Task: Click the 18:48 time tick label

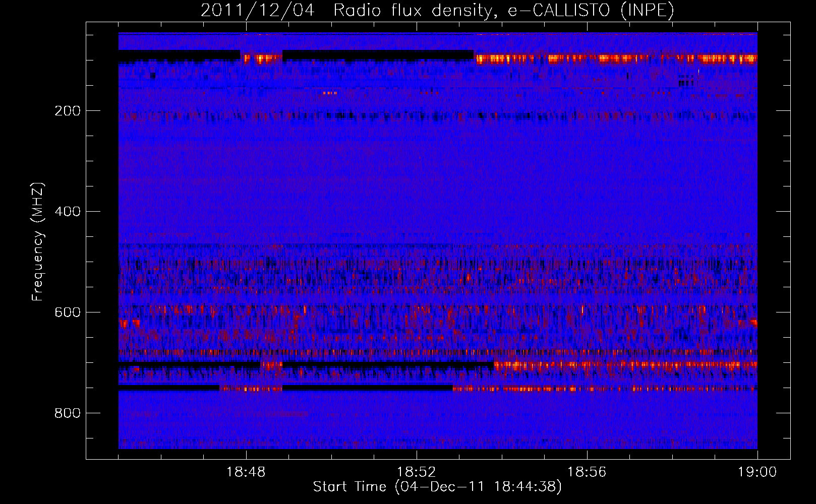Action: (x=246, y=472)
